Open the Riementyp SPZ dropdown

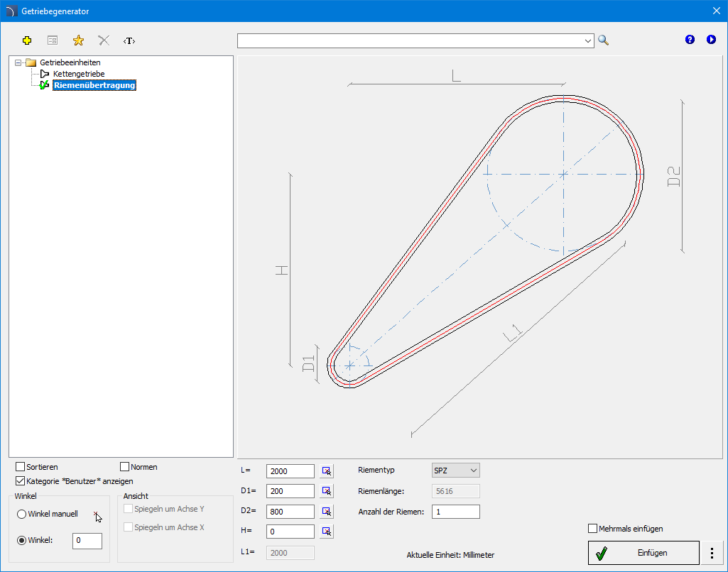coord(456,471)
